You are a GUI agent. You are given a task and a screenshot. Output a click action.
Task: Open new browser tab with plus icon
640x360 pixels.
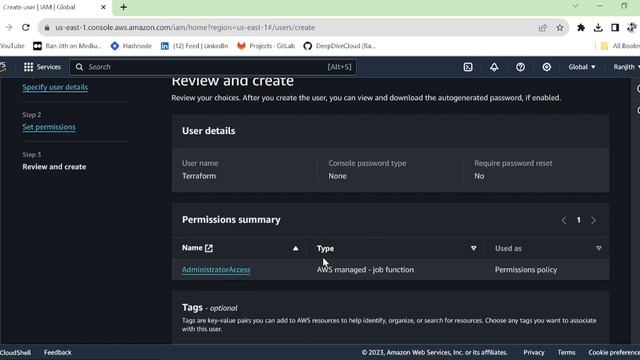click(123, 7)
